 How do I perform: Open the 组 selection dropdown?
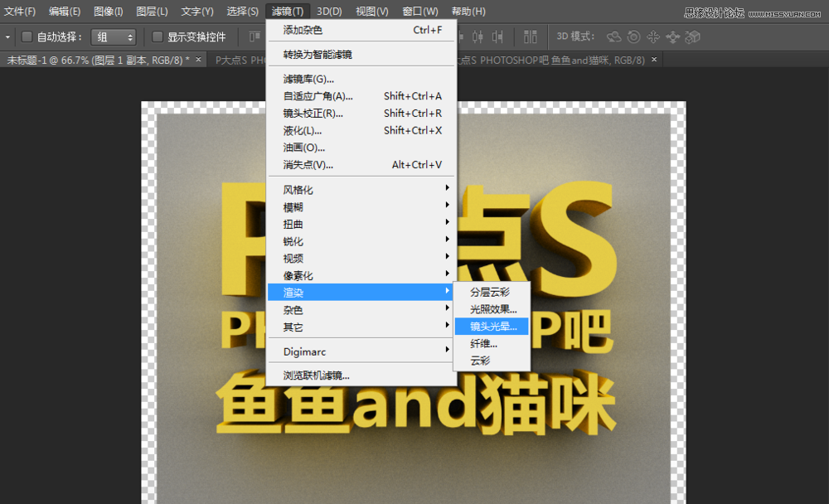114,36
